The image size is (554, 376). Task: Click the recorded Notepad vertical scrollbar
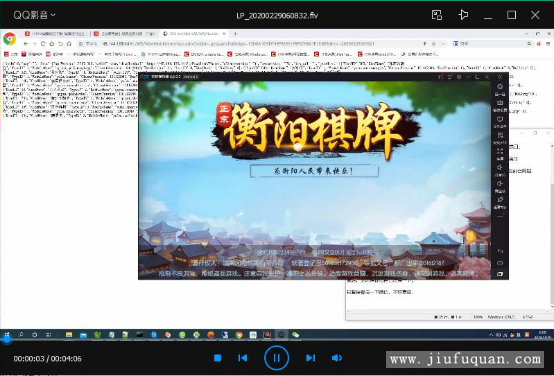(552, 226)
